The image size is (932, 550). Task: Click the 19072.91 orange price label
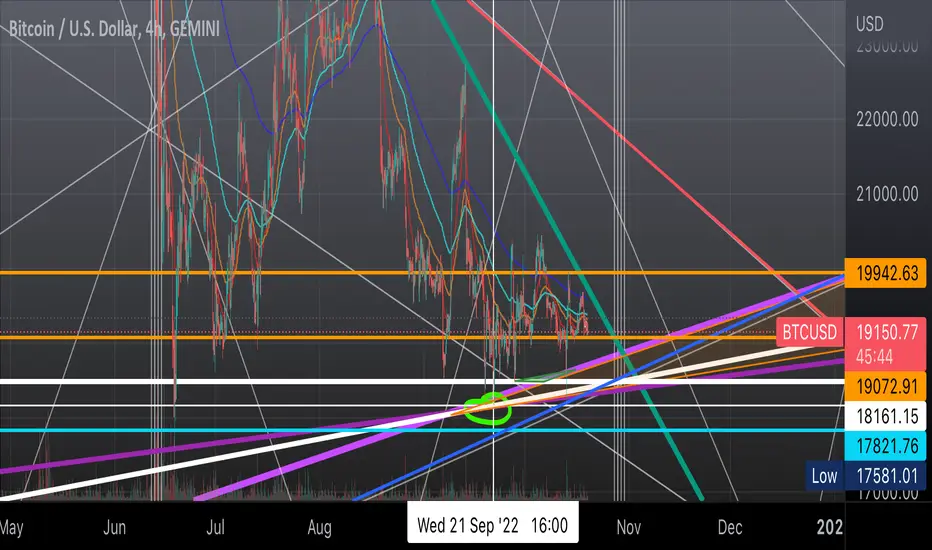[886, 386]
